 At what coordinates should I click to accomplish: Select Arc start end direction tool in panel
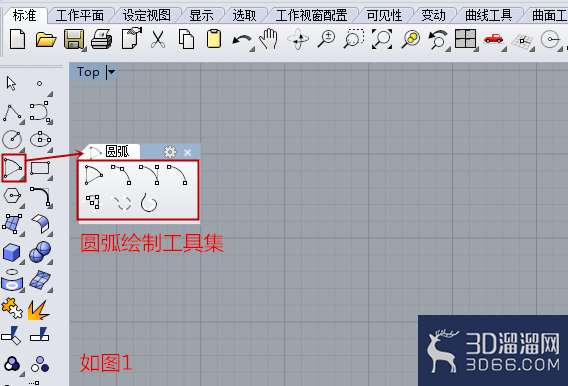pos(149,175)
